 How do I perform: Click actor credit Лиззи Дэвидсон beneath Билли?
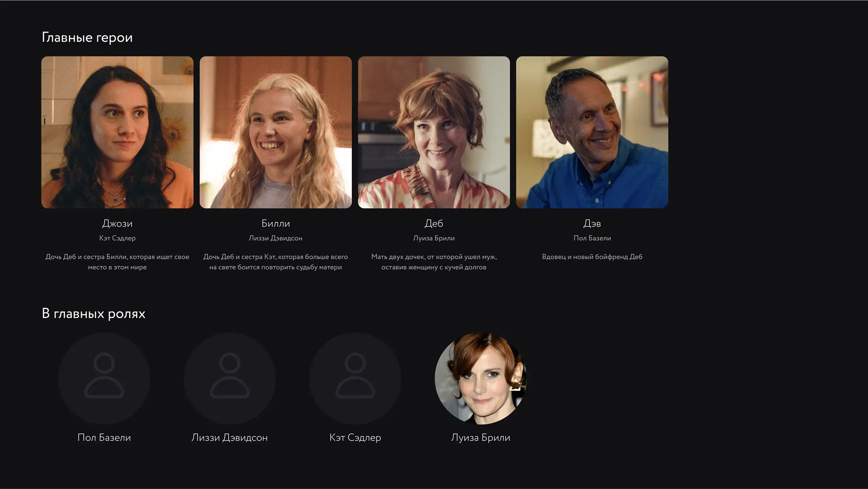pos(276,238)
